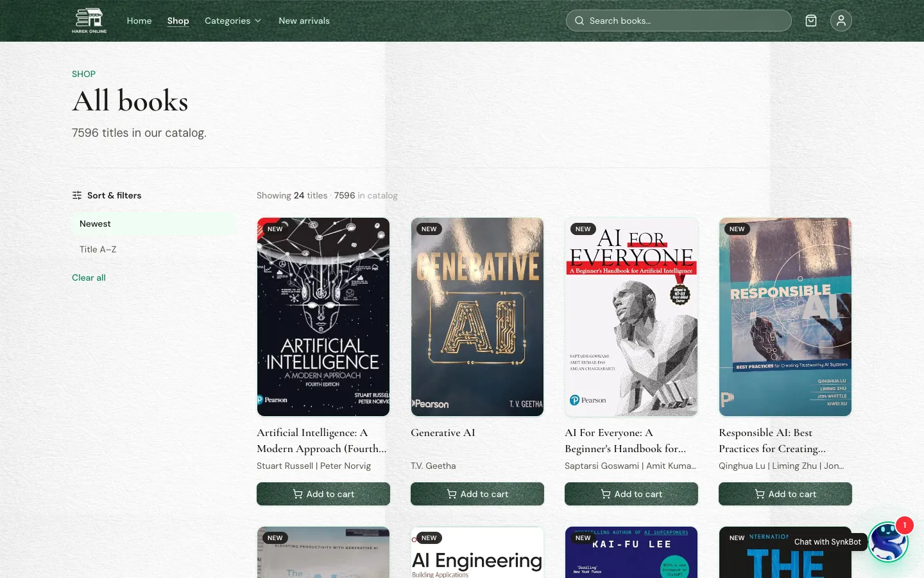
Task: Click the Sort & filters heading
Action: tap(114, 195)
